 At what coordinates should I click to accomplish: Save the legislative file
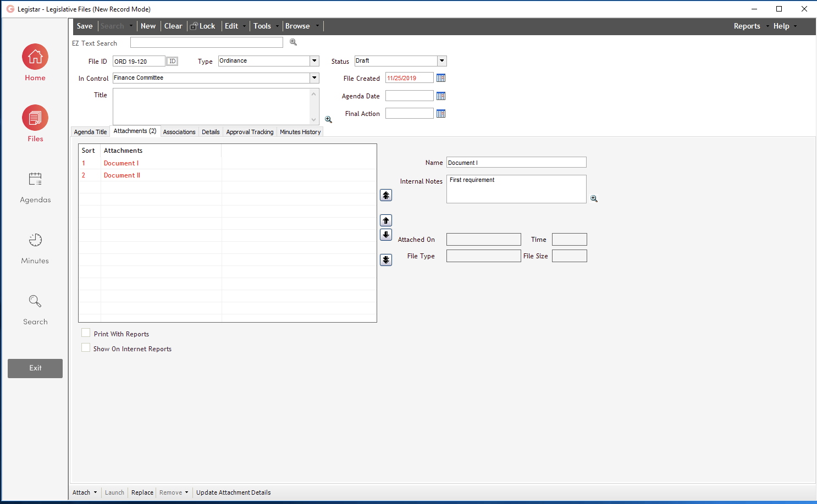[x=84, y=26]
